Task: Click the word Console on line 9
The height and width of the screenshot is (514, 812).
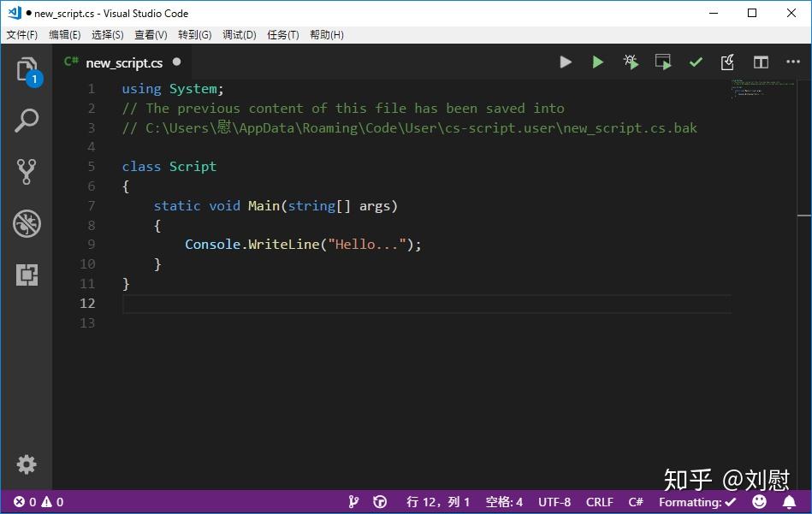Action: (213, 245)
